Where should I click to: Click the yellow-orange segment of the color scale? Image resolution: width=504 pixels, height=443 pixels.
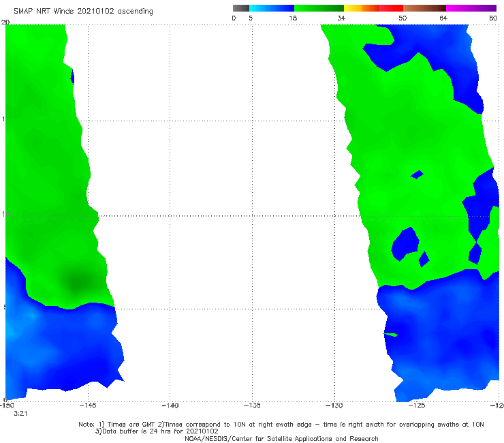(362, 8)
